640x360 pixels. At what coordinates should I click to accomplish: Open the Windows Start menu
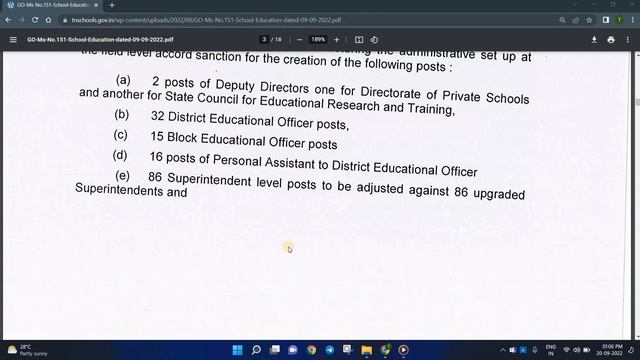coord(237,350)
